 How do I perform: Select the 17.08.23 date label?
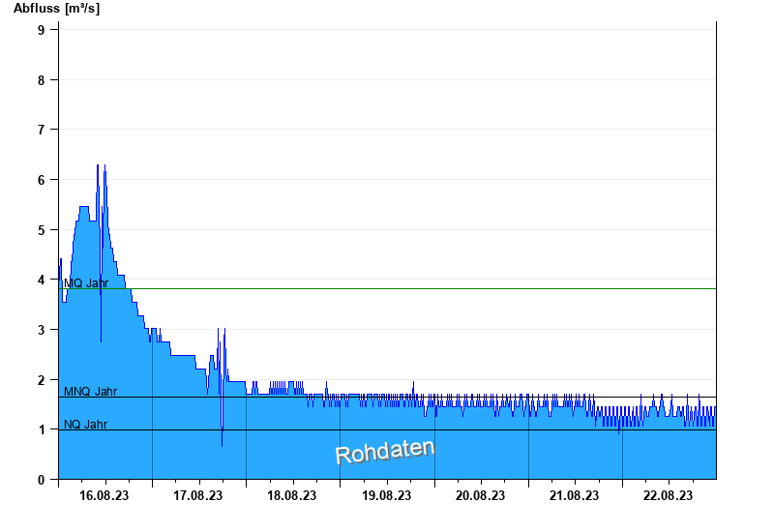pos(198,495)
